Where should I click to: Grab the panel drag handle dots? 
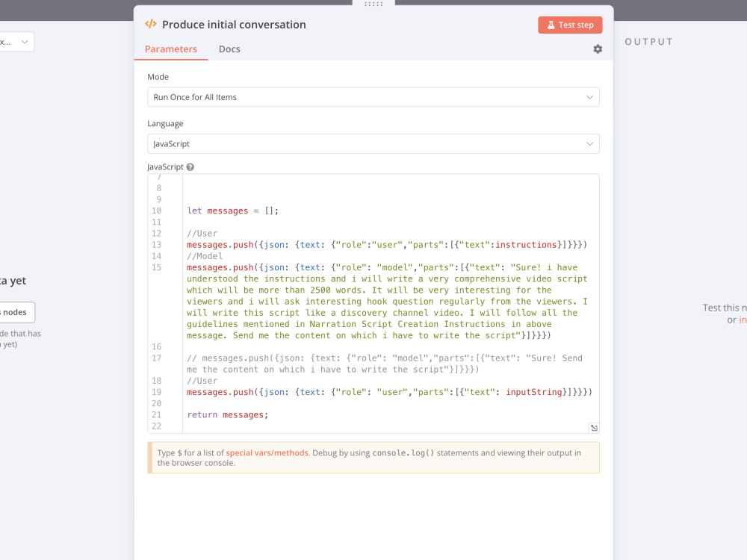click(x=373, y=4)
